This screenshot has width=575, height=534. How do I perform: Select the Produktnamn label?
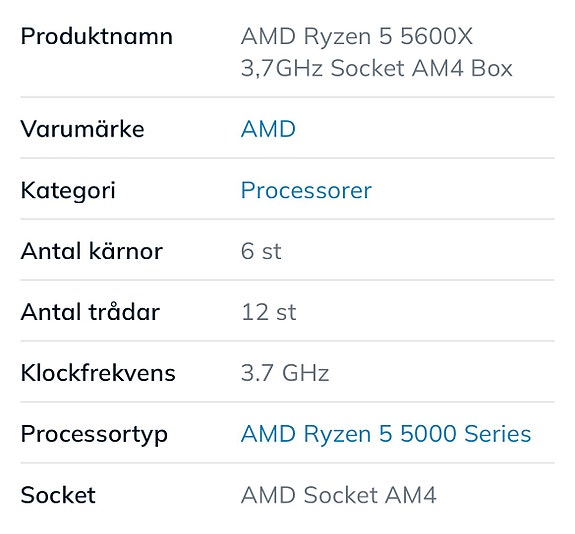(x=96, y=36)
